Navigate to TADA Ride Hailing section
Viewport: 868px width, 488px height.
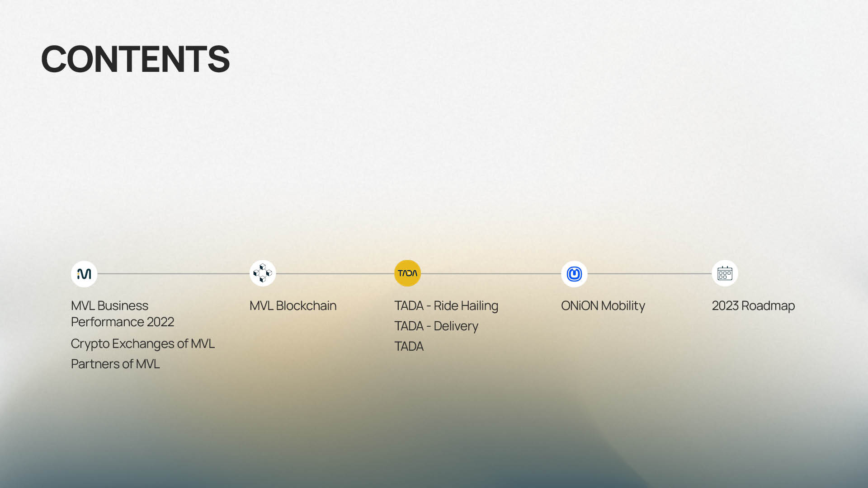[x=447, y=305]
